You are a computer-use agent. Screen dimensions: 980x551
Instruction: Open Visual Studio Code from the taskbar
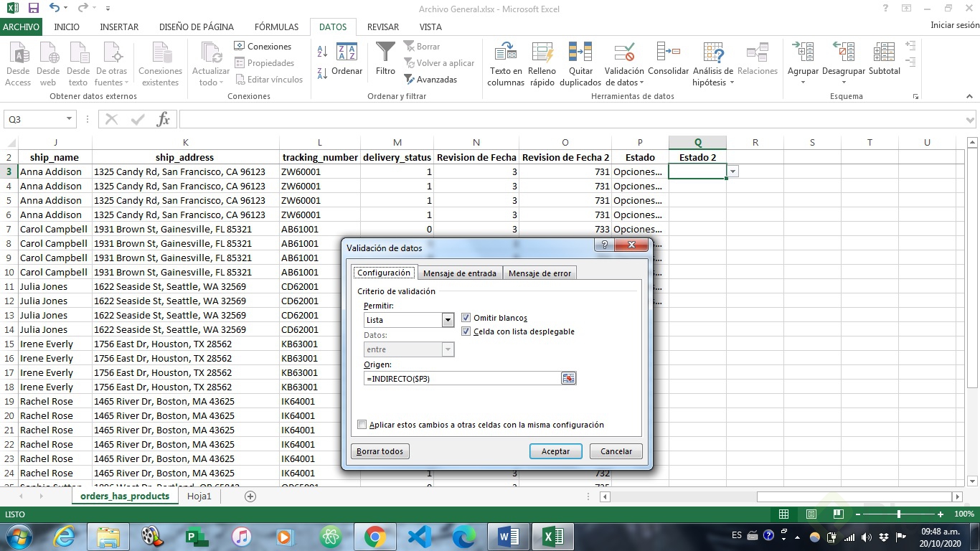(x=419, y=536)
